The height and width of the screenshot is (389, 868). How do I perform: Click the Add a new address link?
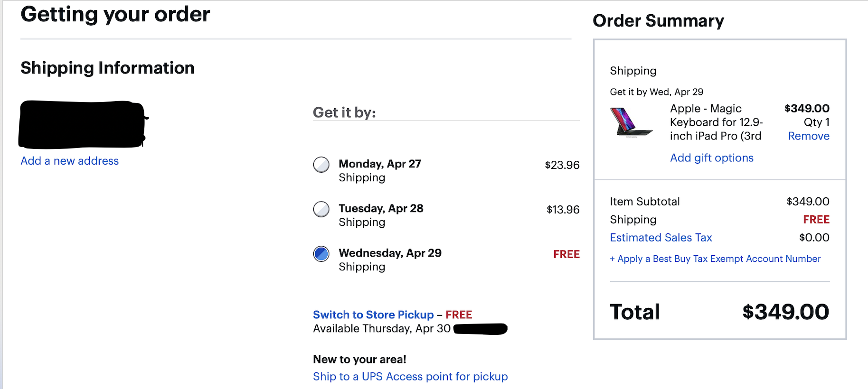tap(69, 161)
